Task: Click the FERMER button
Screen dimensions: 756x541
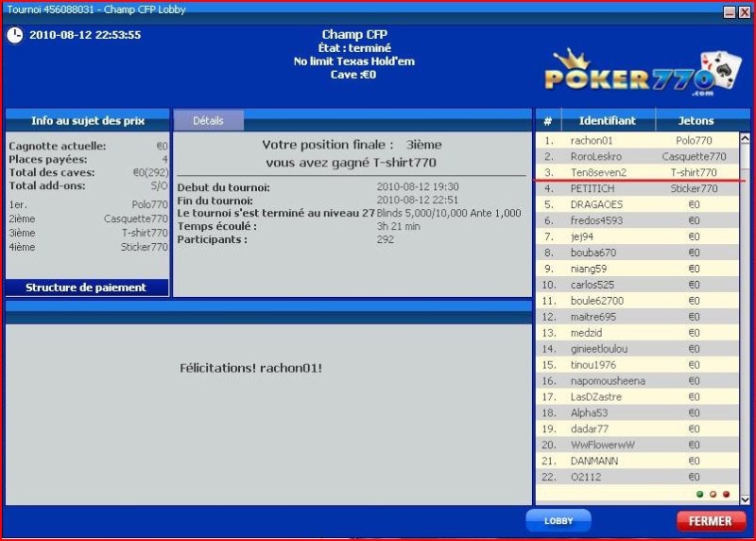Action: tap(711, 521)
